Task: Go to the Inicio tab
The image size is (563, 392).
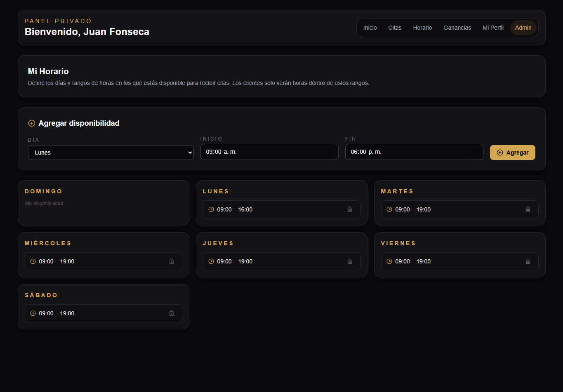Action: tap(370, 28)
